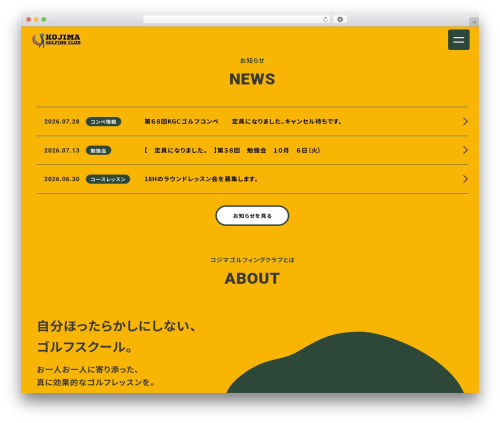Click the date 2026.06.30
This screenshot has height=423, width=500.
click(62, 179)
